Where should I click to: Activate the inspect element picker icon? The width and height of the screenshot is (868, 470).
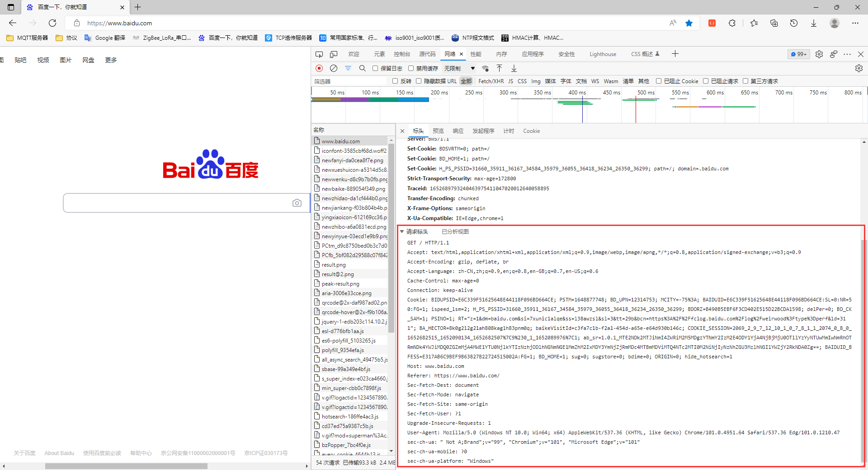[319, 54]
